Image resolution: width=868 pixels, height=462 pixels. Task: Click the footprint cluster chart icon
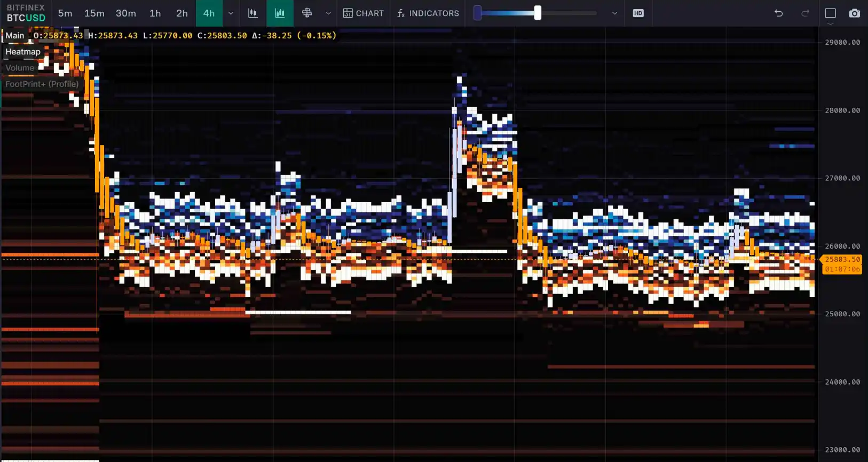coord(307,13)
